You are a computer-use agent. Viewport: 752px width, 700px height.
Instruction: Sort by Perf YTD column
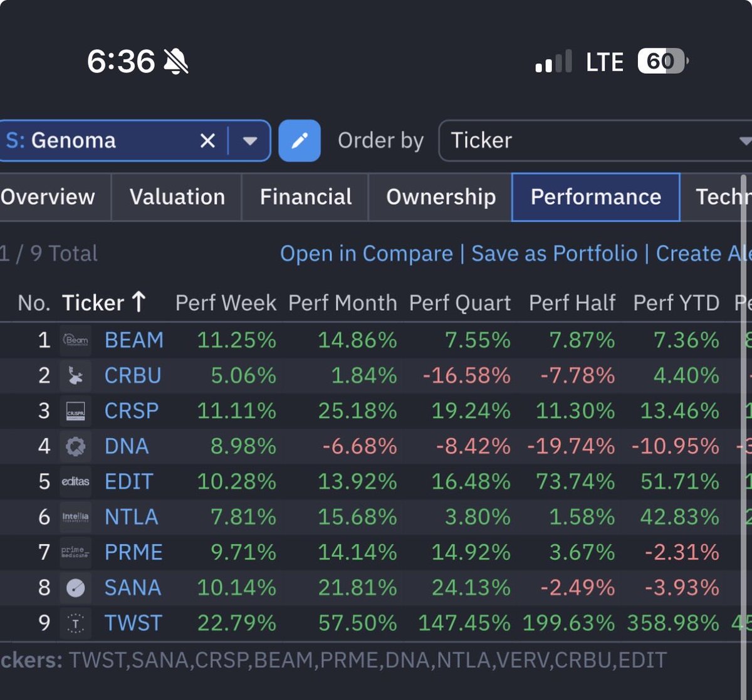(x=676, y=303)
